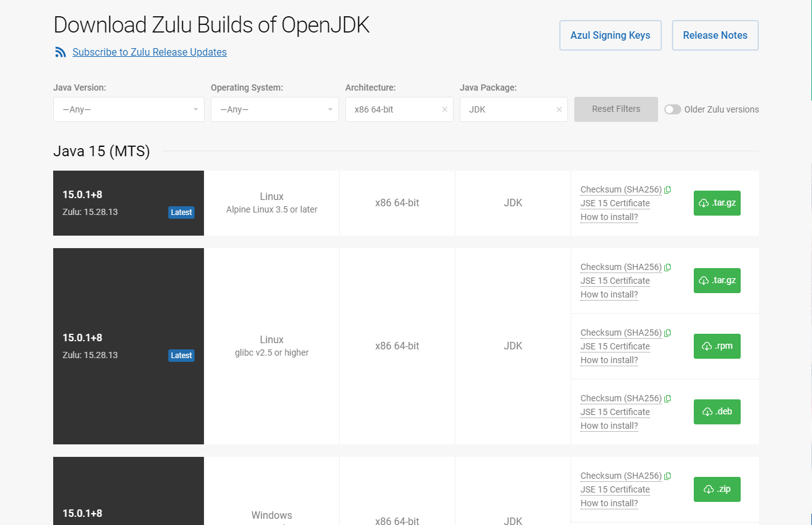Open How to install for Windows .zip
Image resolution: width=812 pixels, height=525 pixels.
[x=609, y=503]
